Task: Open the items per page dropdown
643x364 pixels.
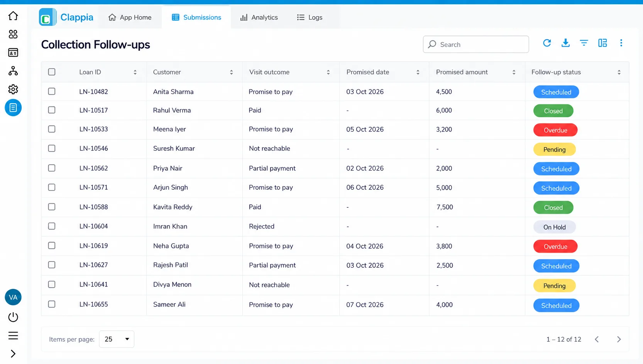Action: [117, 339]
